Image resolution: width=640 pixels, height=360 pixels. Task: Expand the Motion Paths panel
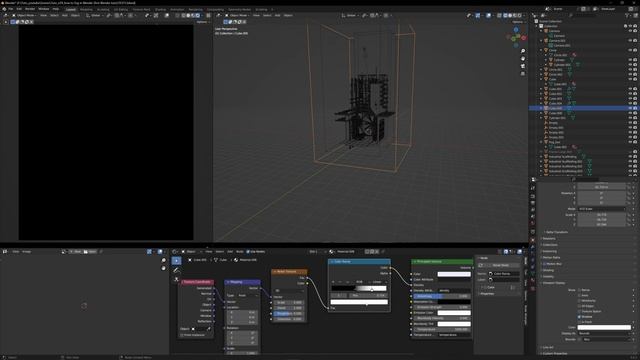pyautogui.click(x=551, y=258)
